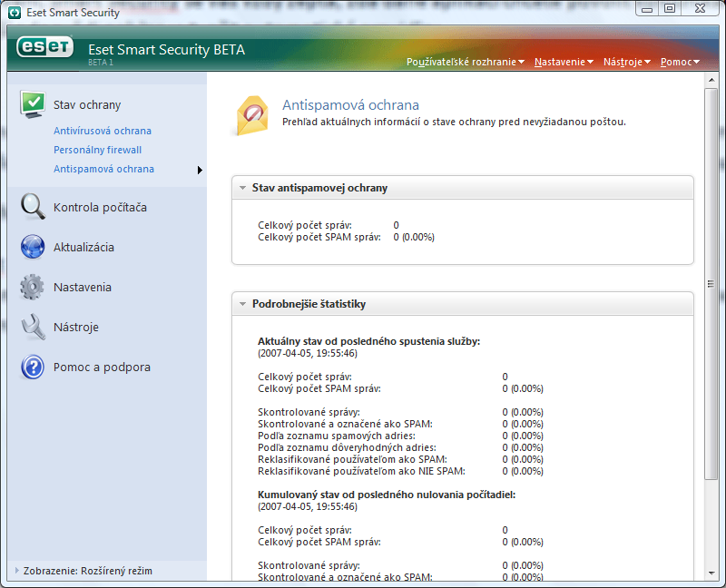Click the Aktualizácia globe icon
The image size is (726, 588).
tap(33, 247)
